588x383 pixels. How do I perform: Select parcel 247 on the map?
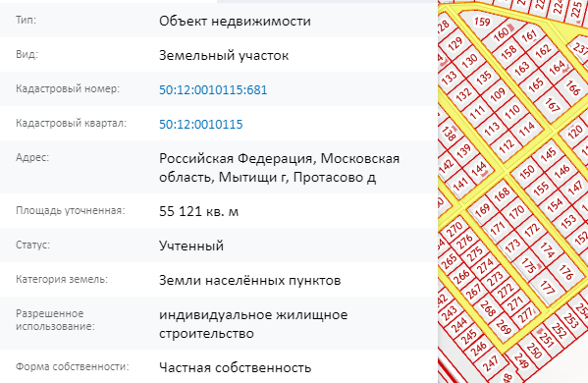[490, 362]
